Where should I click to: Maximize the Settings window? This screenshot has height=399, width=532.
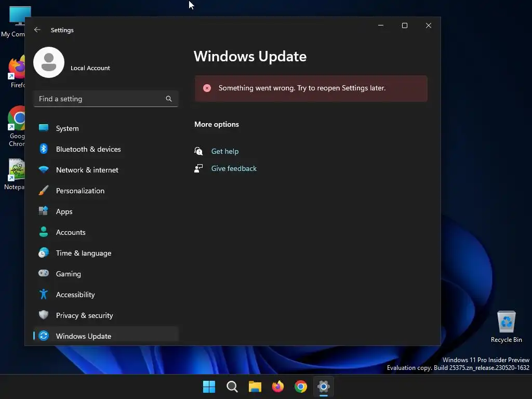click(404, 25)
